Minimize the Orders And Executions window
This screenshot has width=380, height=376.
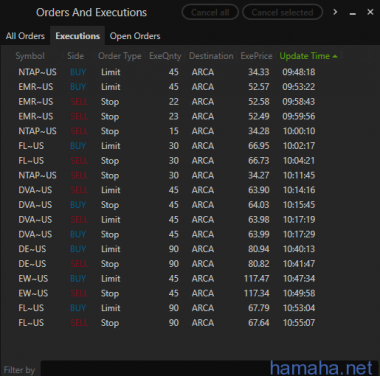click(353, 13)
